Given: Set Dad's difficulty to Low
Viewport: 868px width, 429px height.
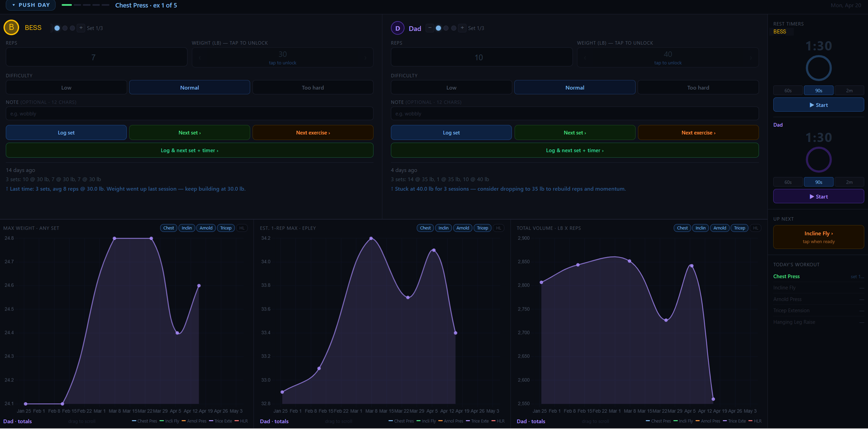Looking at the screenshot, I should [x=451, y=87].
